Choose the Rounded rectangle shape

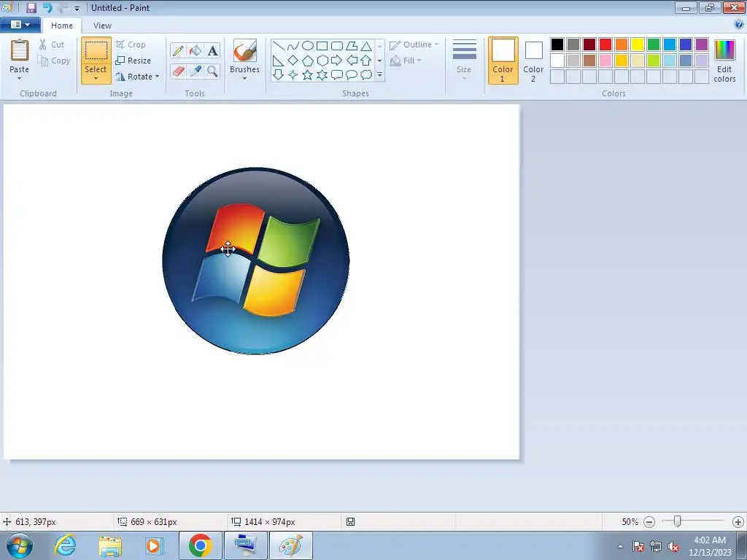[337, 46]
